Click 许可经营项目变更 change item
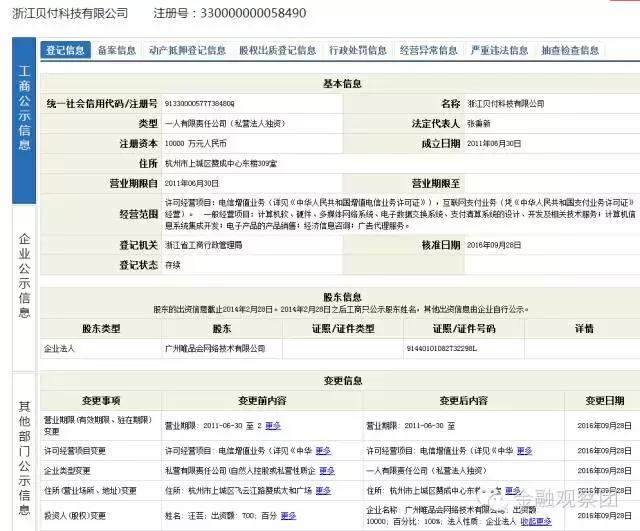 point(75,451)
